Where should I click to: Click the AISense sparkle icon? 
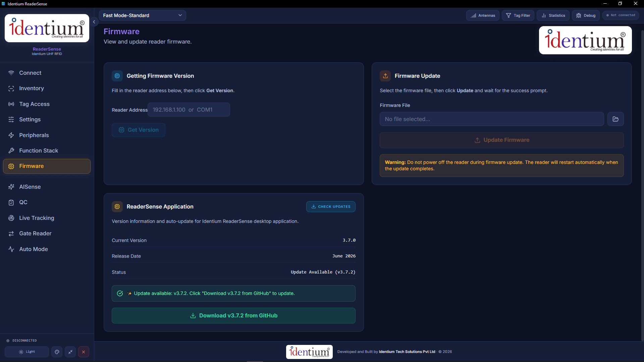click(x=11, y=187)
